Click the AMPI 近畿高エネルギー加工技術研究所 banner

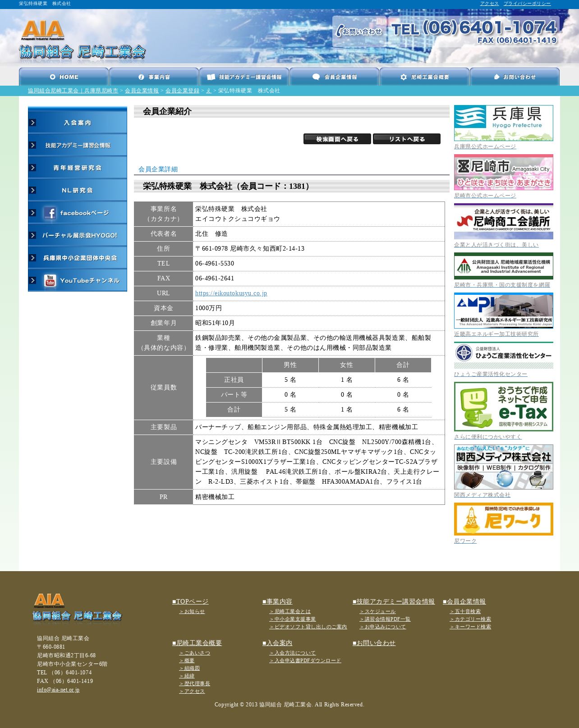[x=504, y=311]
